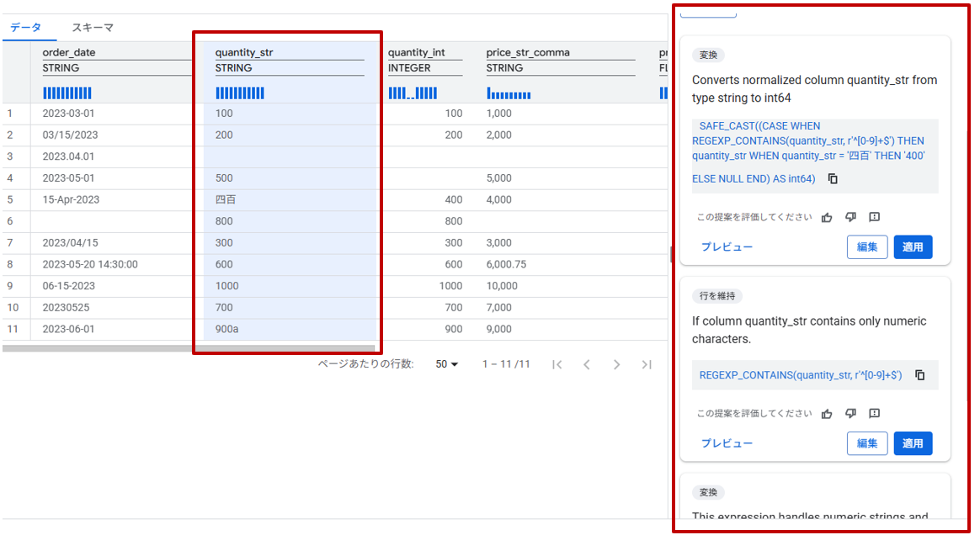This screenshot has width=980, height=535.
Task: Switch to the スキーマ tab
Action: [93, 28]
